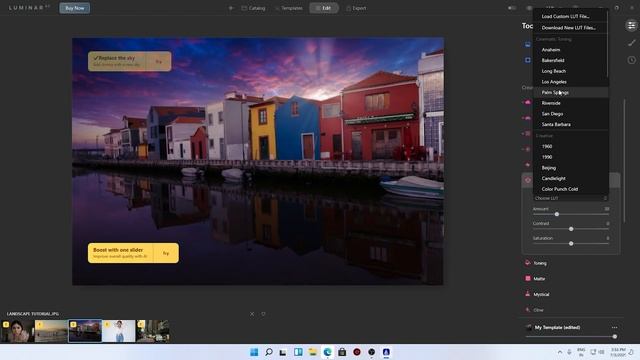The width and height of the screenshot is (640, 360).
Task: Switch to Export tab
Action: (x=356, y=8)
